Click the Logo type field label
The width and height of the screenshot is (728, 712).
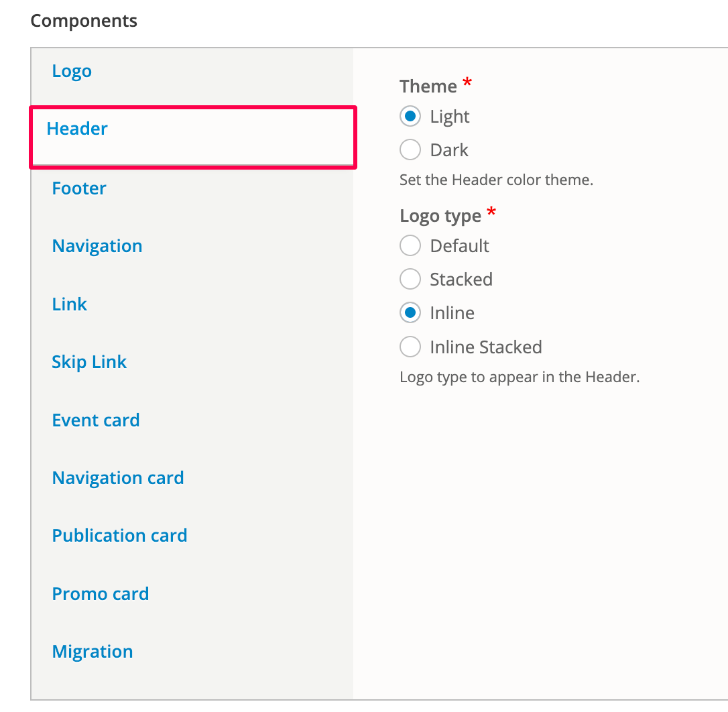point(440,216)
